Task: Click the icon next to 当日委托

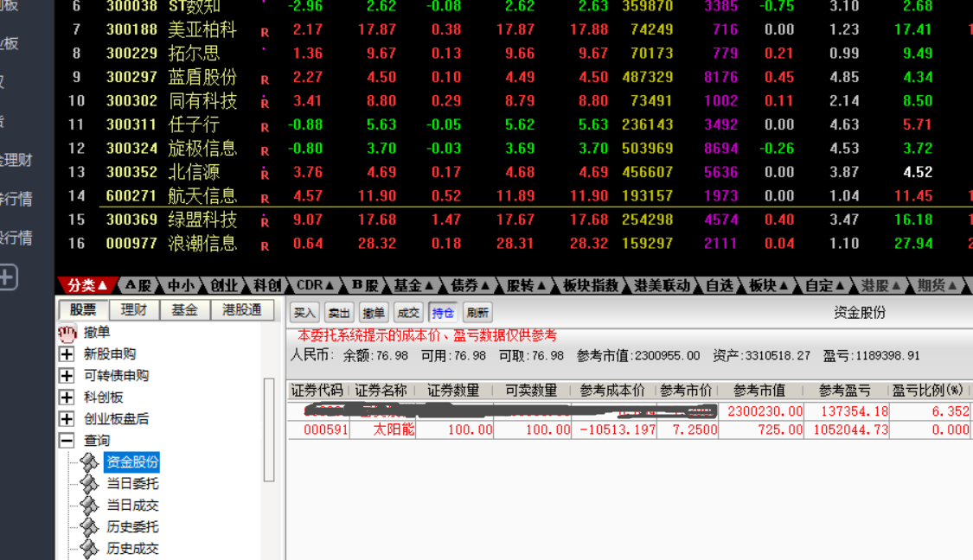Action: click(89, 484)
